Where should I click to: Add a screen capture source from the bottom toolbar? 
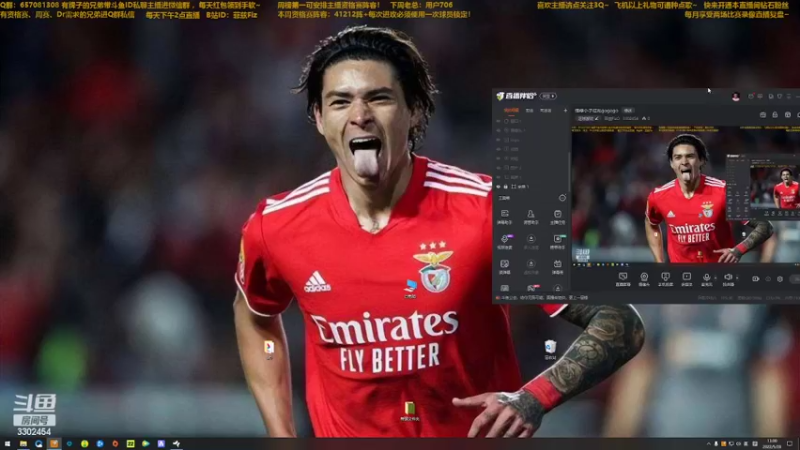pos(623,279)
